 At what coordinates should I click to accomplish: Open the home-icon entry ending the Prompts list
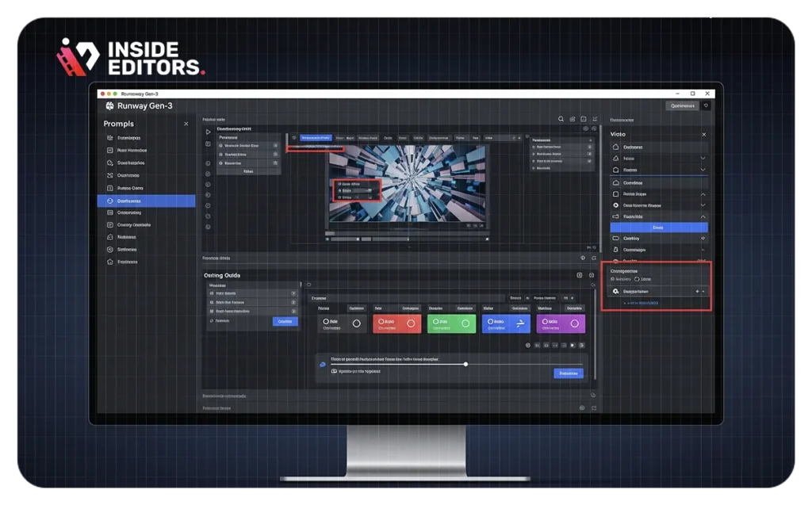pyautogui.click(x=147, y=262)
